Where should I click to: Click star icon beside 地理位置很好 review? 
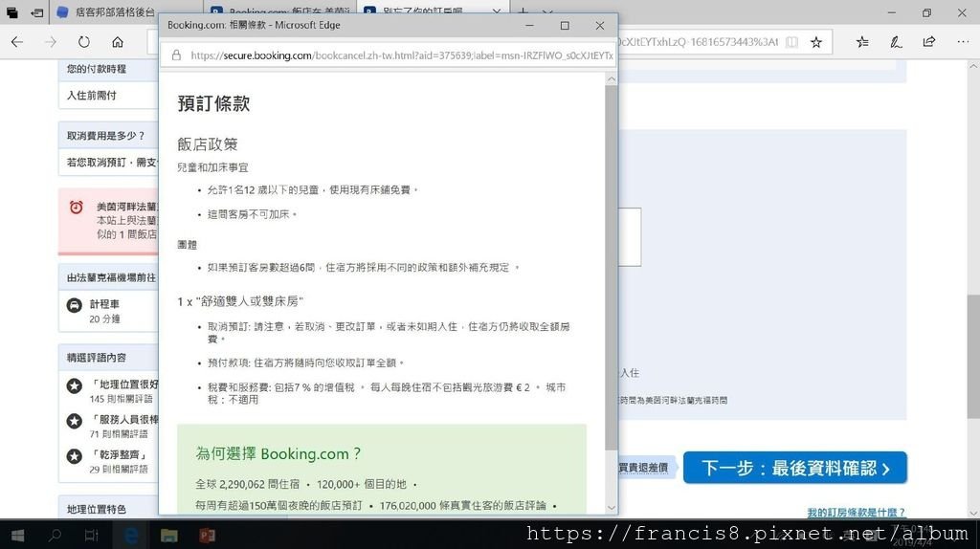point(75,386)
